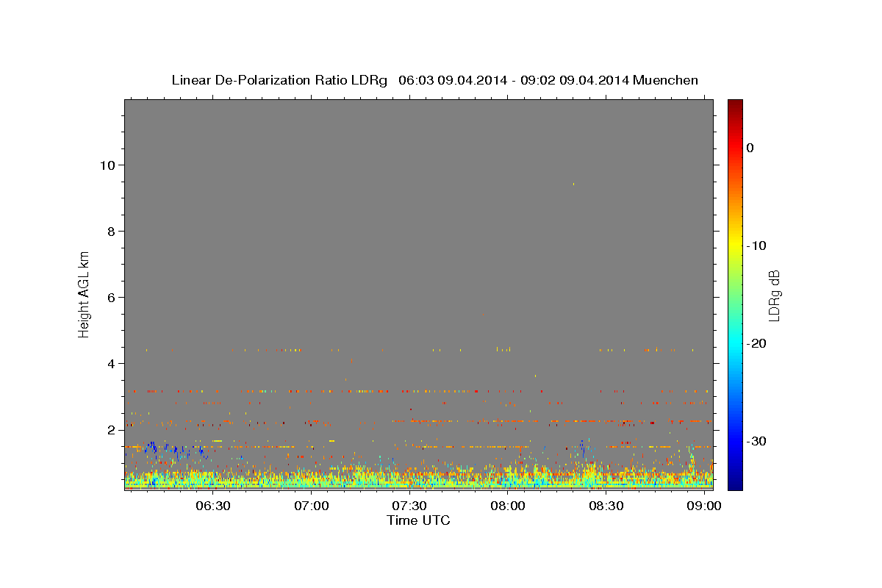Click the 'LDRg dB' colorbar label
882x588 pixels.
point(773,295)
